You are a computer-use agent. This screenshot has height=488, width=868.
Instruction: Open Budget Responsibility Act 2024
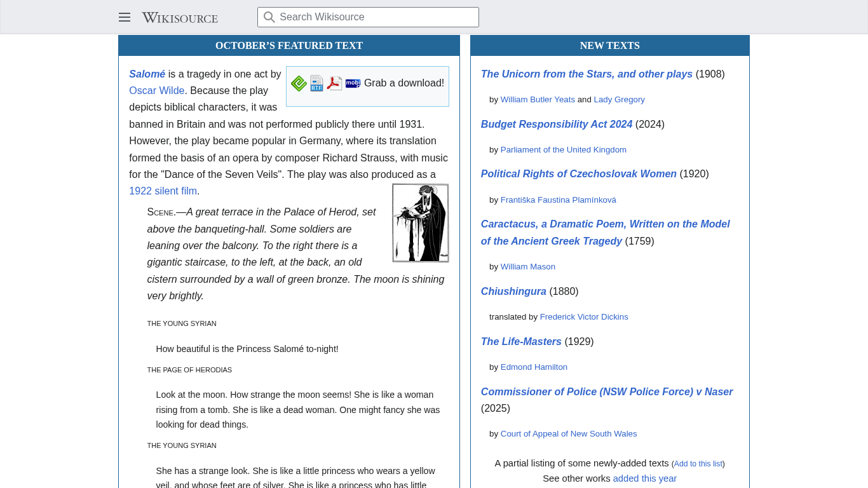557,125
